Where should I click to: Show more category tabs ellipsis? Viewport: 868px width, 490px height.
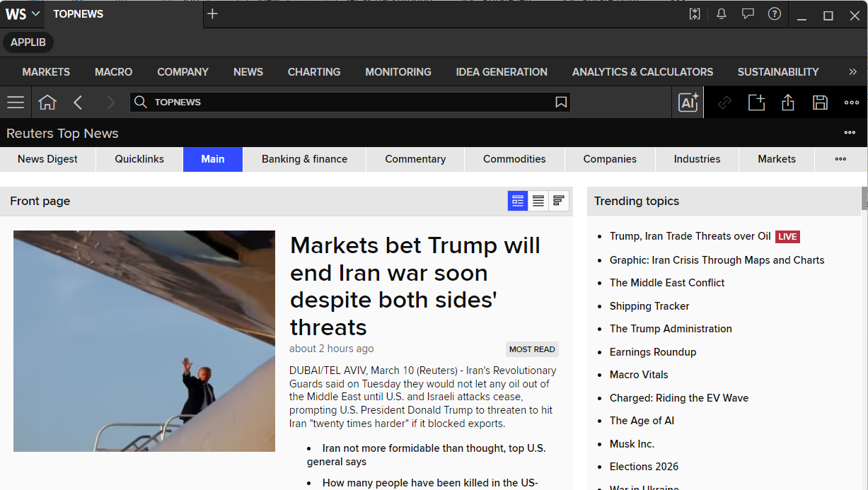coord(840,159)
